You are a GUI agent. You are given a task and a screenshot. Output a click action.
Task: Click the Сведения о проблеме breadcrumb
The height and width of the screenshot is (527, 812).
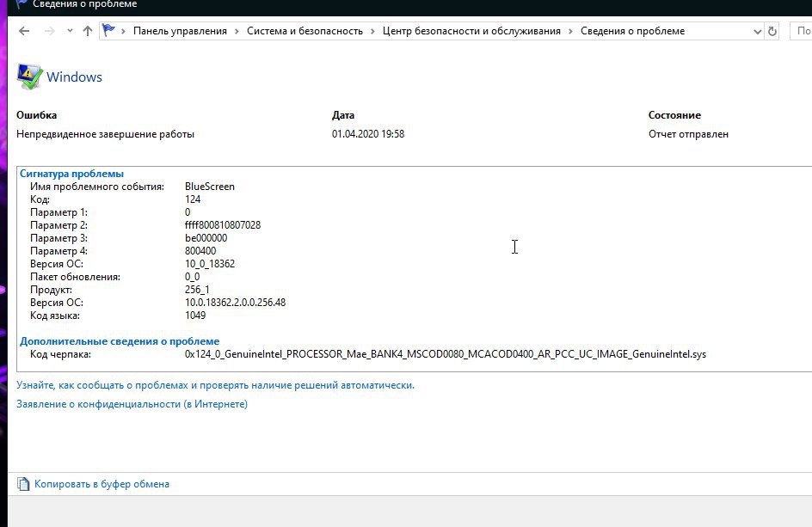[632, 31]
